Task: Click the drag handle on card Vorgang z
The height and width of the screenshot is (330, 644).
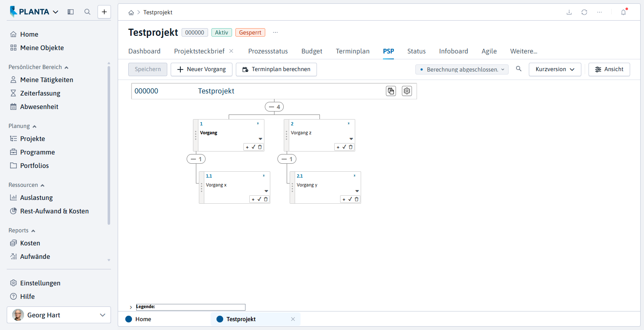Action: pos(287,135)
